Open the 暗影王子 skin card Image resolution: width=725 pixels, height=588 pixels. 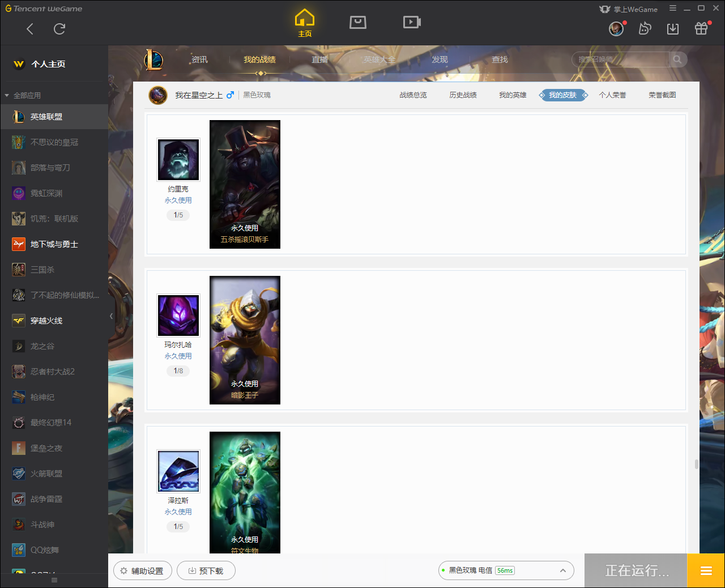click(245, 340)
